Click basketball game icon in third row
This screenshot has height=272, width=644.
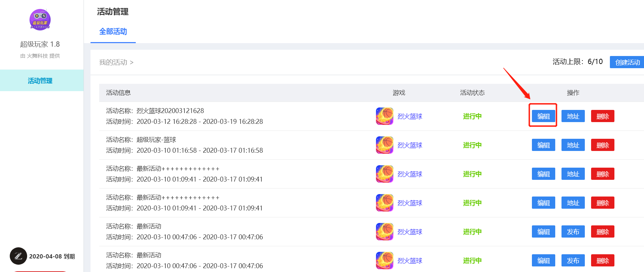point(384,174)
